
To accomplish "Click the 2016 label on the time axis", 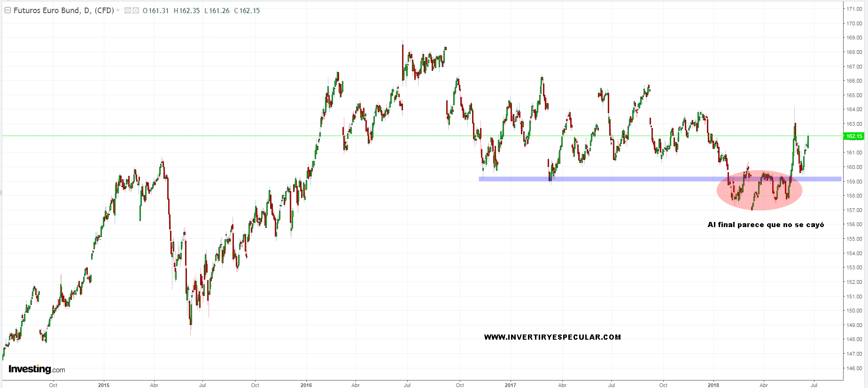I will [x=306, y=385].
